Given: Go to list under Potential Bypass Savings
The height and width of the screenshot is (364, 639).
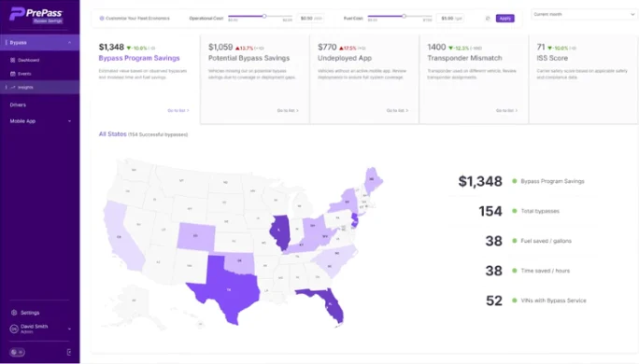Looking at the screenshot, I should [x=288, y=110].
